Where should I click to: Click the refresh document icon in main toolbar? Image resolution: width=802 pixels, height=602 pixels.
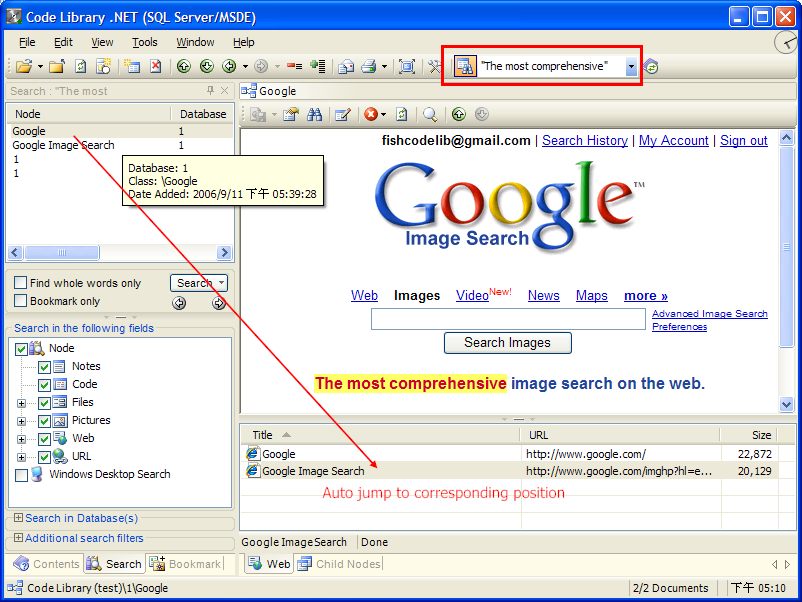pos(80,66)
